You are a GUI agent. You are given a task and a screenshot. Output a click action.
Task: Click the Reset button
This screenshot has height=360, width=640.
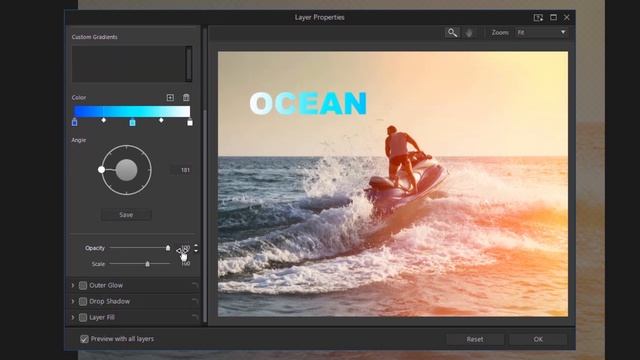click(475, 339)
